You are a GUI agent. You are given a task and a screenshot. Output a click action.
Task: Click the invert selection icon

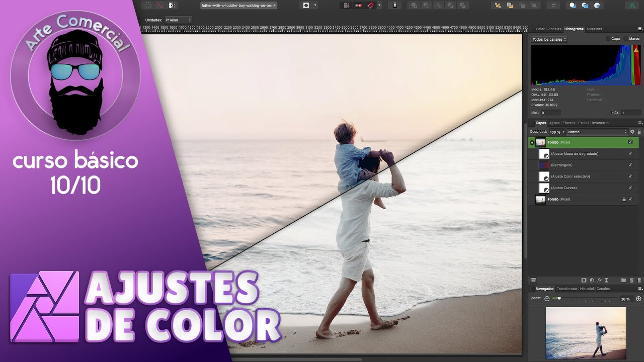coord(172,5)
